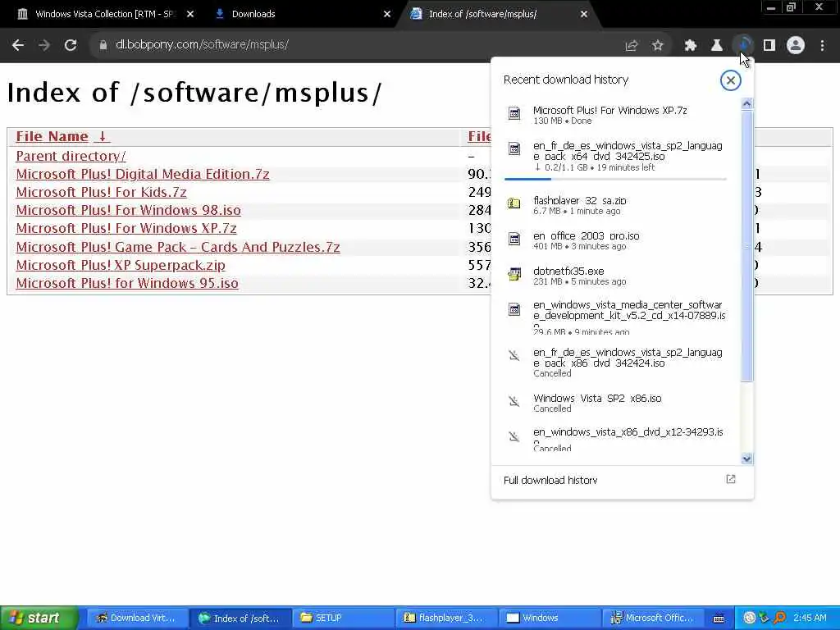
Task: Click cancelled icon for Windows_Vista_SP2_x86.iso
Action: point(514,401)
